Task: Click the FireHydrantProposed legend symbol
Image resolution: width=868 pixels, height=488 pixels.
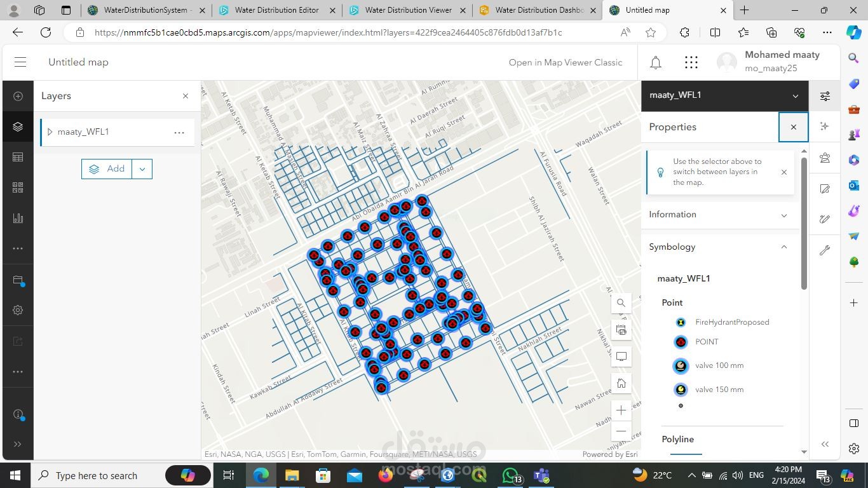Action: (x=681, y=322)
